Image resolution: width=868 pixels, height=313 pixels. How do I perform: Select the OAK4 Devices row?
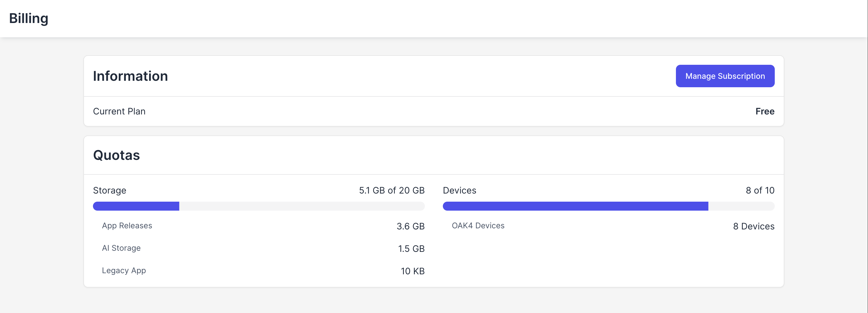[x=613, y=226]
